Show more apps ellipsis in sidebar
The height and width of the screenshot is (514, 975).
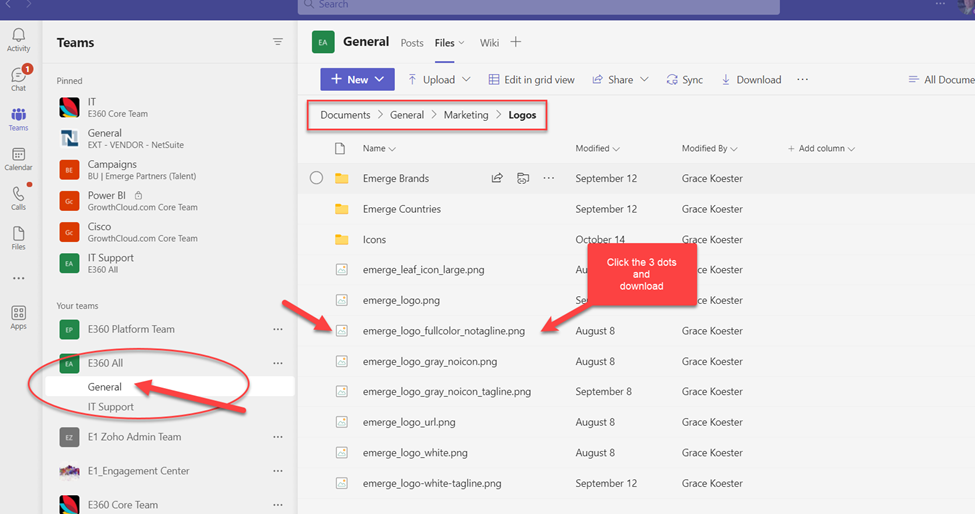pyautogui.click(x=19, y=278)
